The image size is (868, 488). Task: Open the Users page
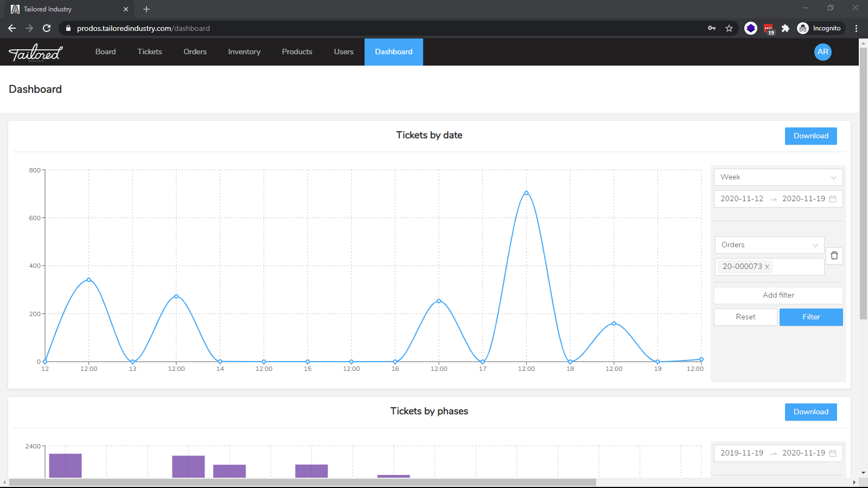(344, 52)
